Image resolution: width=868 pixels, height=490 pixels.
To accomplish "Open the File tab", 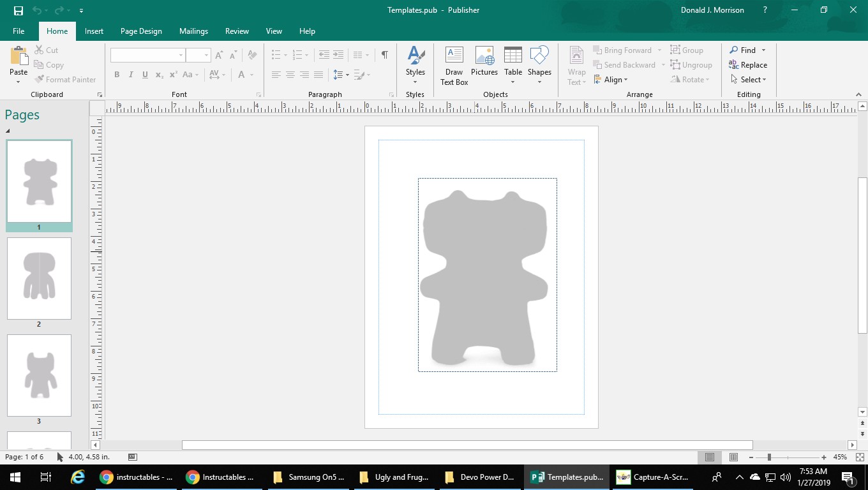I will point(19,31).
